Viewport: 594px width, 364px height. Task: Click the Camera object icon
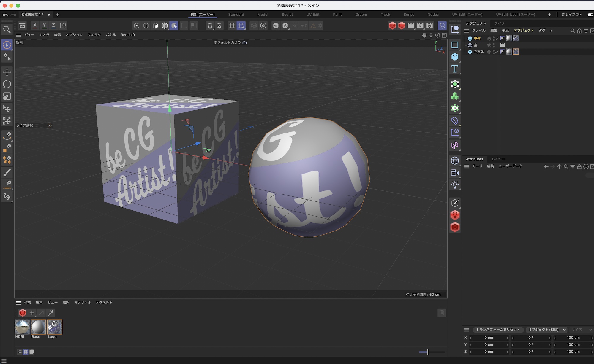pos(455,173)
